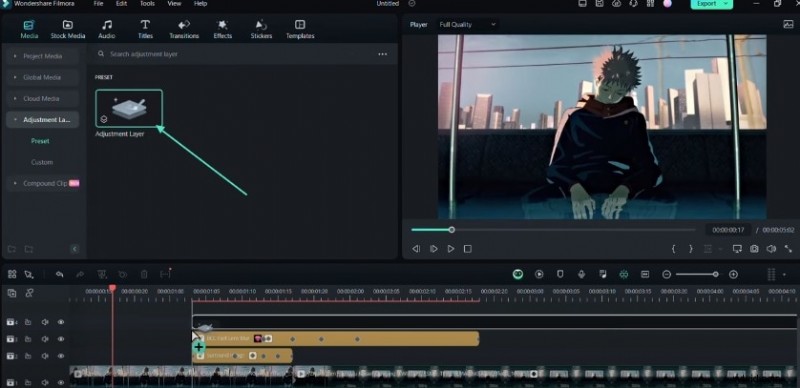Create a new folder in media panel
800x388 pixels.
click(x=12, y=249)
